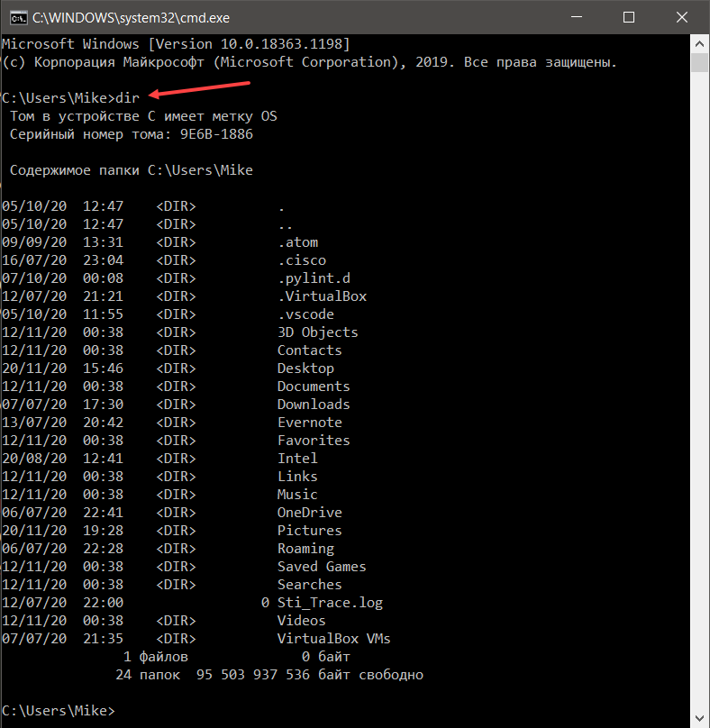Click the vertical scrollbar thumb
This screenshot has height=728, width=710.
[699, 63]
